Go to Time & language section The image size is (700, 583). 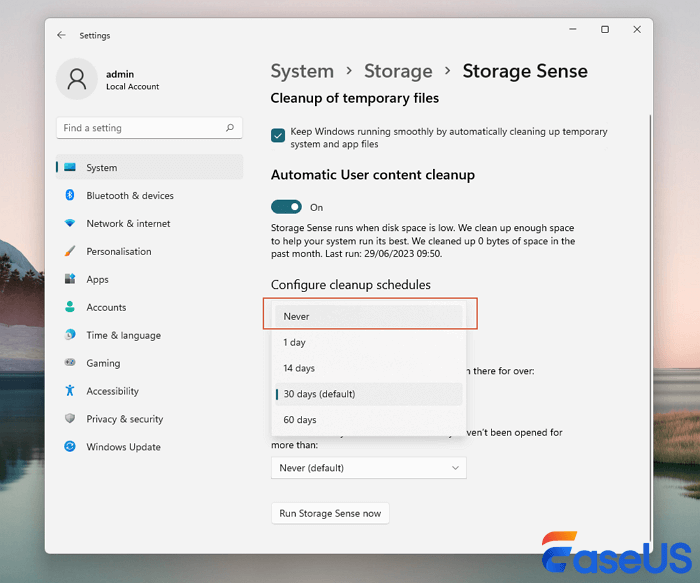(x=123, y=335)
